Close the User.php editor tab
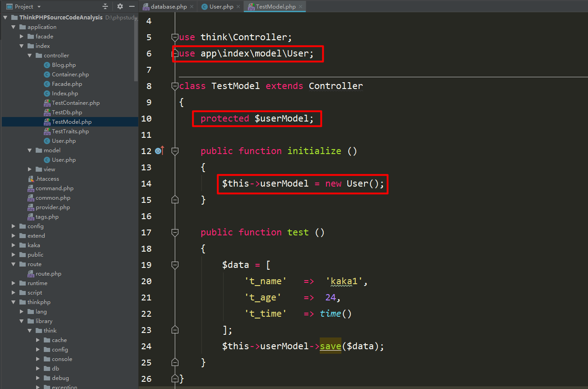 click(x=238, y=7)
